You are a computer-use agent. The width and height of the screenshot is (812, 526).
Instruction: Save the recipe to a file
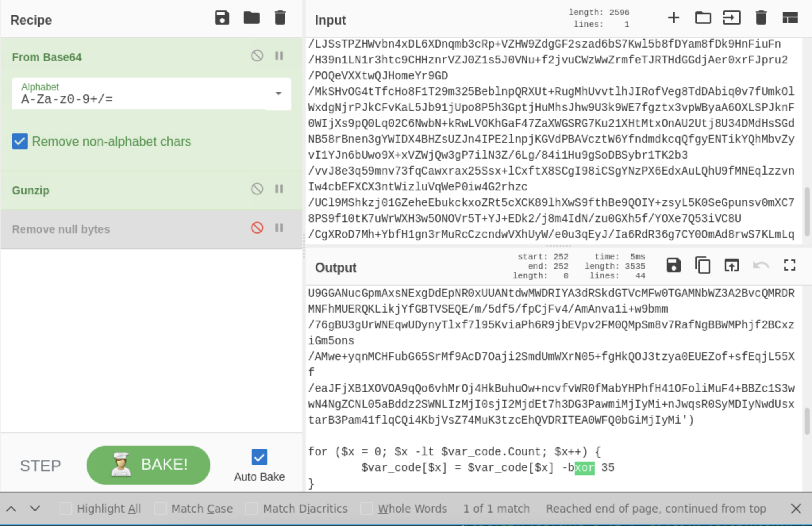[222, 17]
